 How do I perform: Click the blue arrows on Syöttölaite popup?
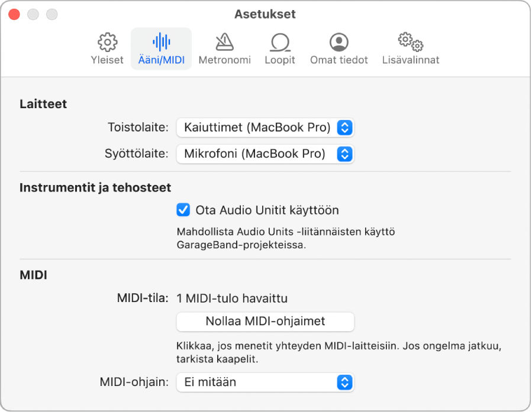point(346,154)
